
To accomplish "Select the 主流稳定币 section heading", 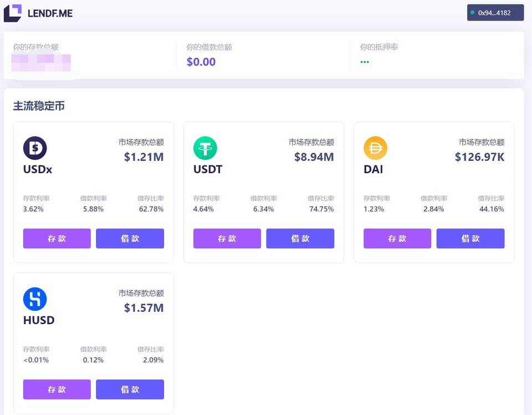I will (39, 105).
